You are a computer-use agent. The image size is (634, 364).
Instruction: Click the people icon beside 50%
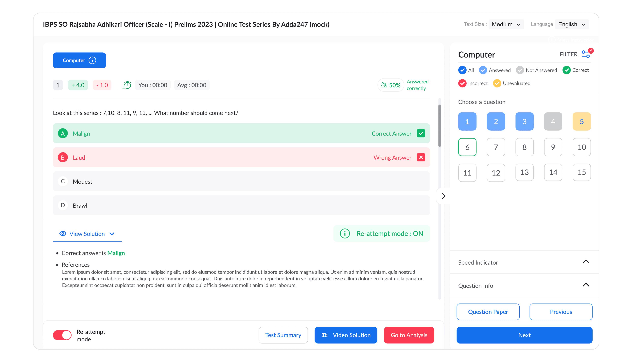click(384, 85)
